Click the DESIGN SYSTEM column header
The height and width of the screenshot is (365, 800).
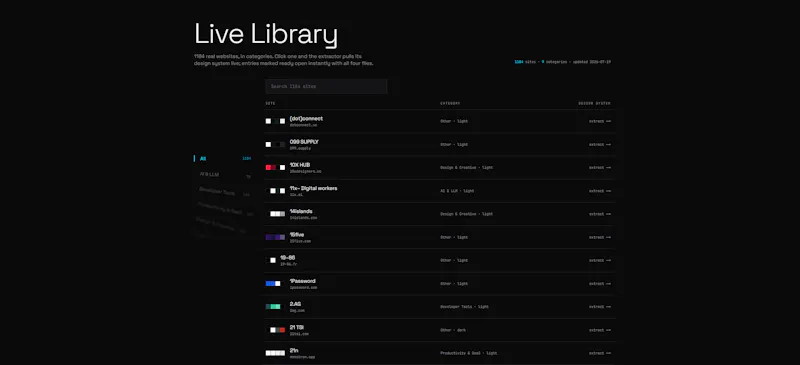594,104
